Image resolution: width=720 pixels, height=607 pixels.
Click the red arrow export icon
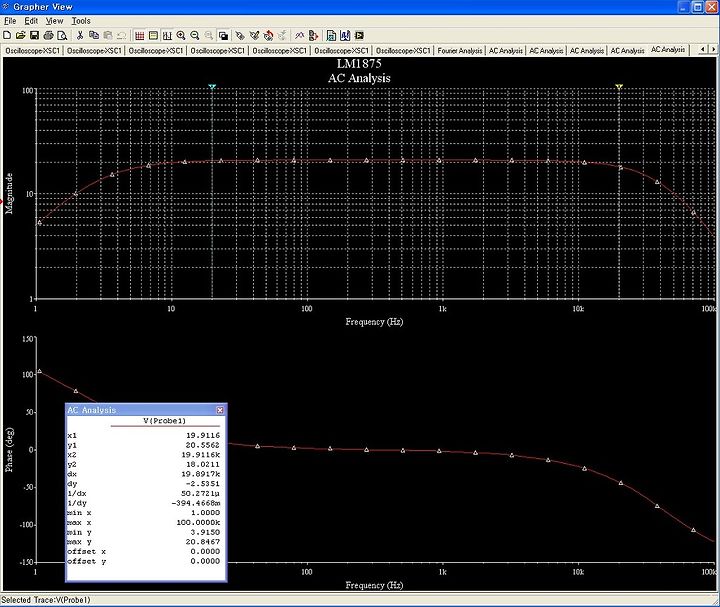click(314, 35)
